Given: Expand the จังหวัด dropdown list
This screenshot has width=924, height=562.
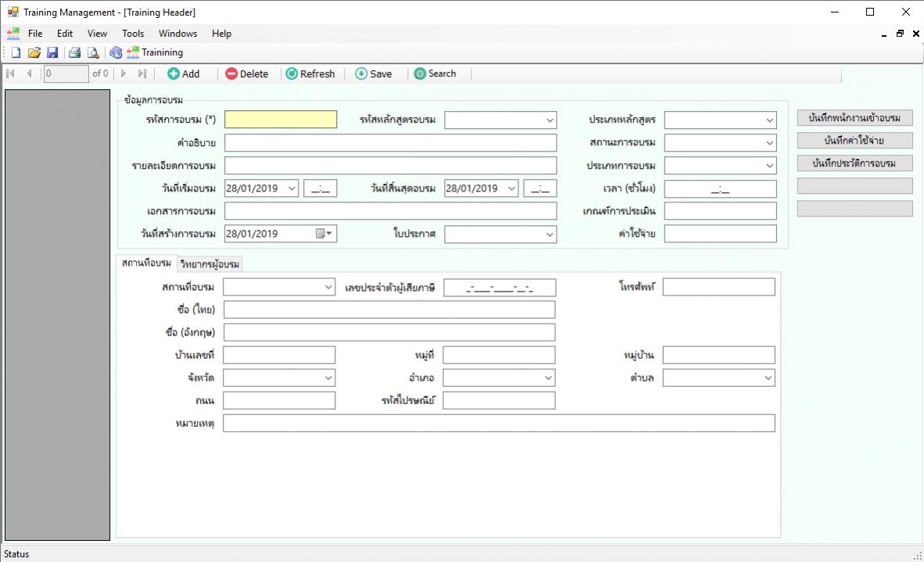Looking at the screenshot, I should (328, 378).
